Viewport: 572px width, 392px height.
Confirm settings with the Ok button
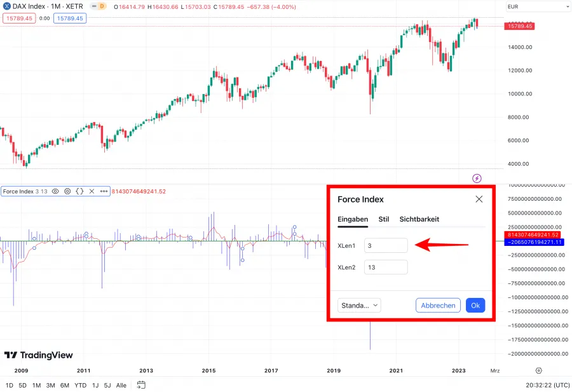[475, 305]
